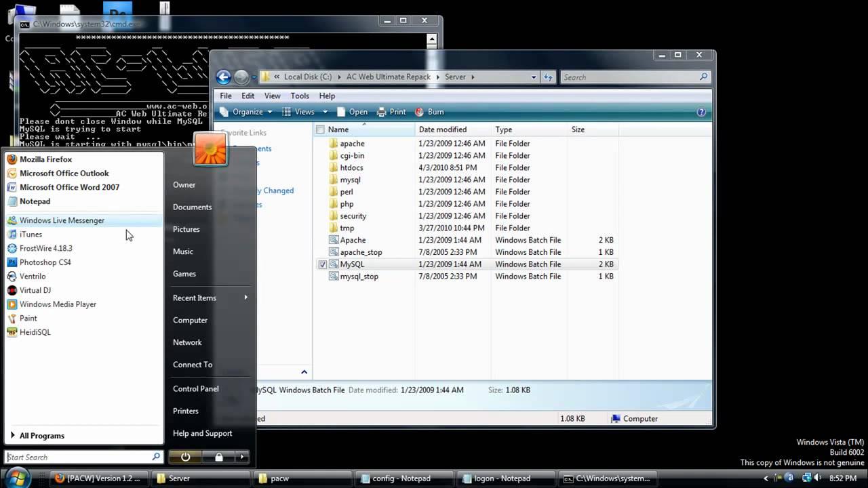Launch Paint from Start menu
Image resolution: width=868 pixels, height=488 pixels.
tap(83, 318)
